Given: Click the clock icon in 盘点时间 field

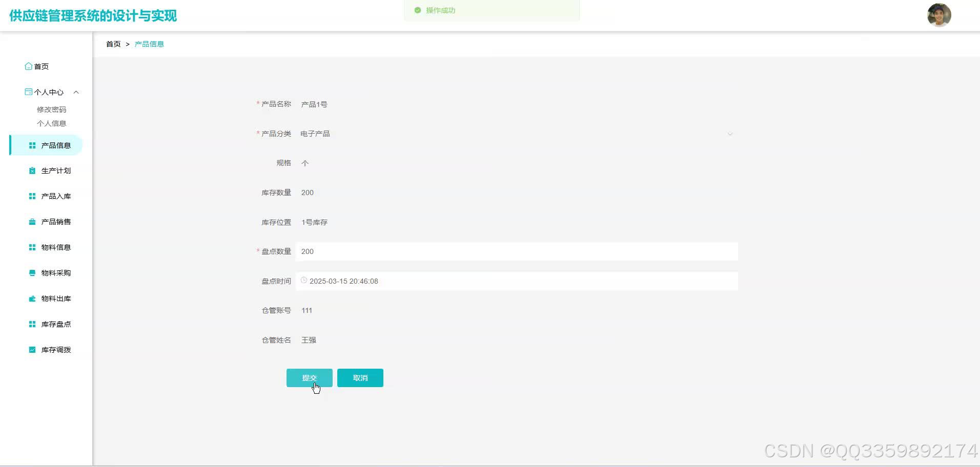Looking at the screenshot, I should pos(304,281).
